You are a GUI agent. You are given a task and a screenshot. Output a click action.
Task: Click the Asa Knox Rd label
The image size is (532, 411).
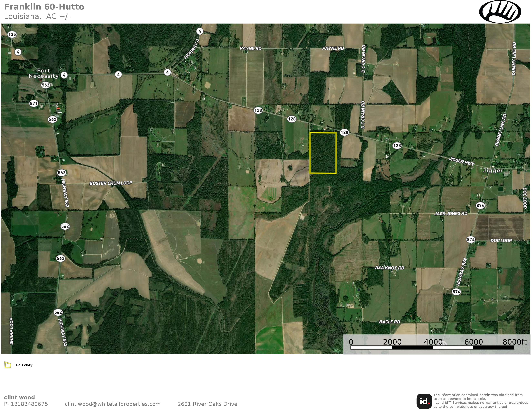click(x=389, y=268)
